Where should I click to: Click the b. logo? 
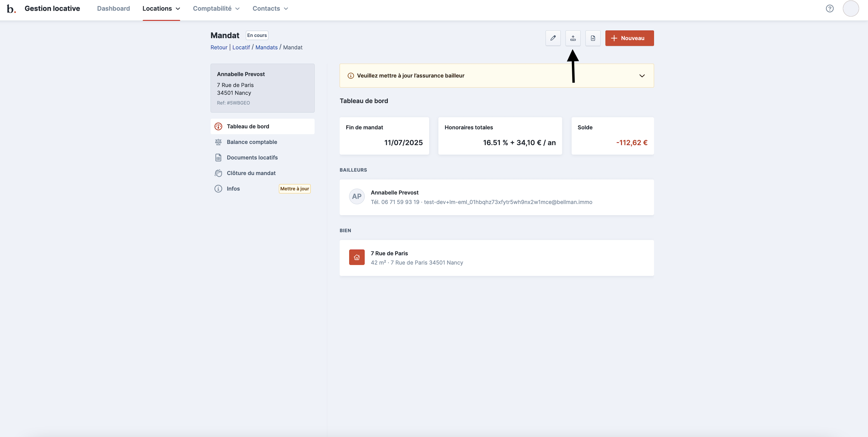[11, 9]
